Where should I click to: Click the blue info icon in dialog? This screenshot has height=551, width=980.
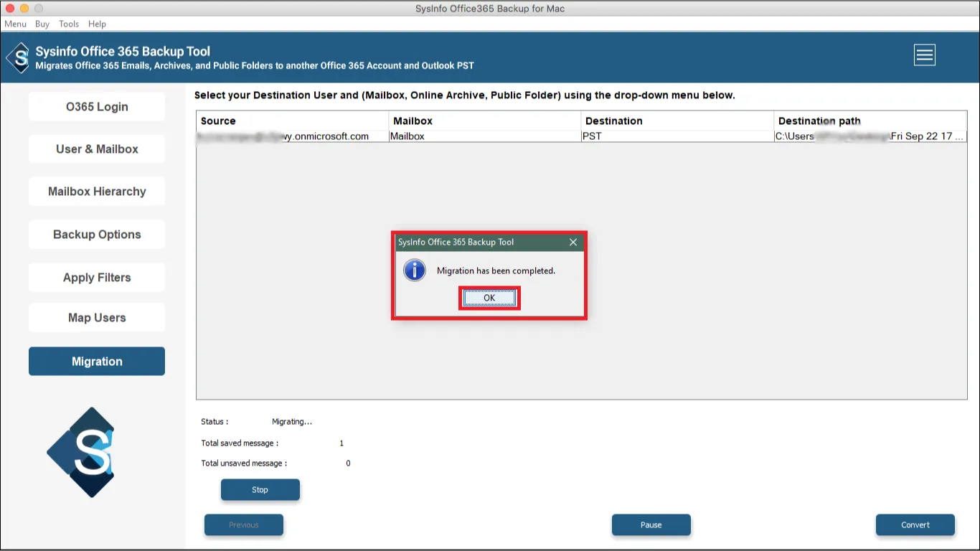click(x=415, y=270)
